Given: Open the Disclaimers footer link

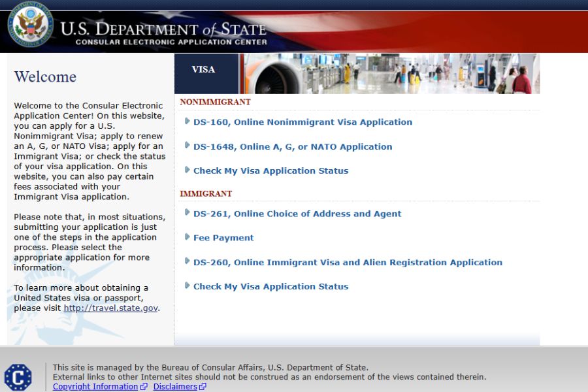Looking at the screenshot, I should 175,387.
